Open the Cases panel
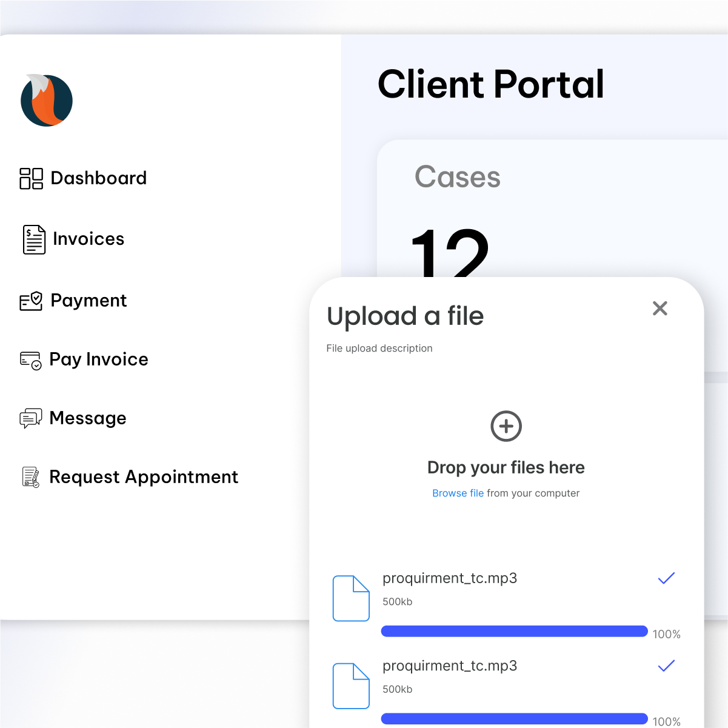Viewport: 728px width, 728px height. pos(458,177)
